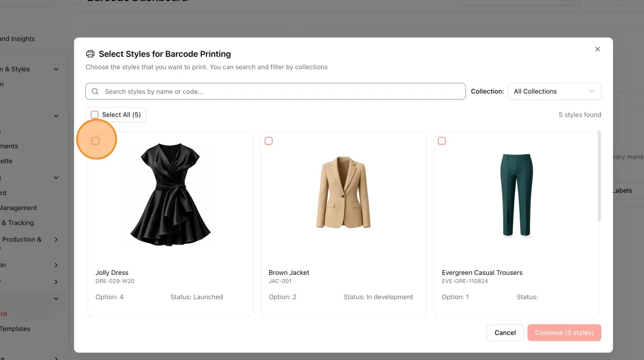The width and height of the screenshot is (644, 360).
Task: Click the Status: In development text
Action: click(378, 297)
